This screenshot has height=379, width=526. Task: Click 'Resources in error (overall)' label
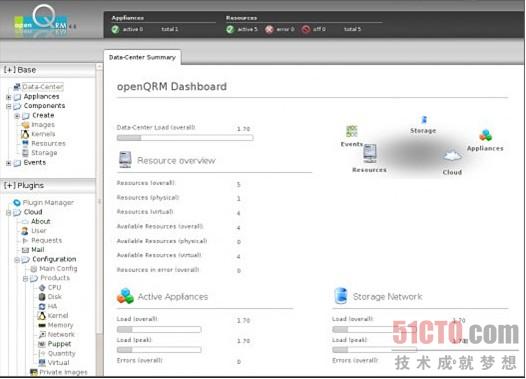[158, 270]
